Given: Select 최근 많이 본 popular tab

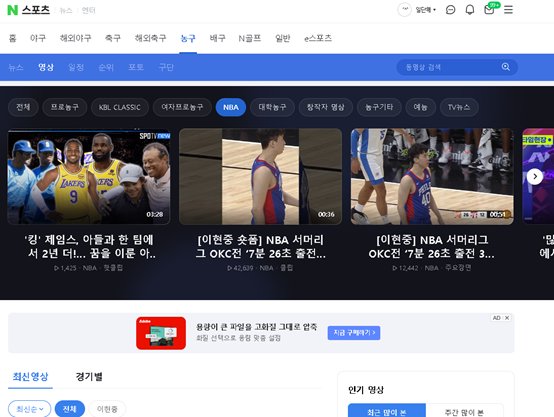Looking at the screenshot, I should point(387,411).
